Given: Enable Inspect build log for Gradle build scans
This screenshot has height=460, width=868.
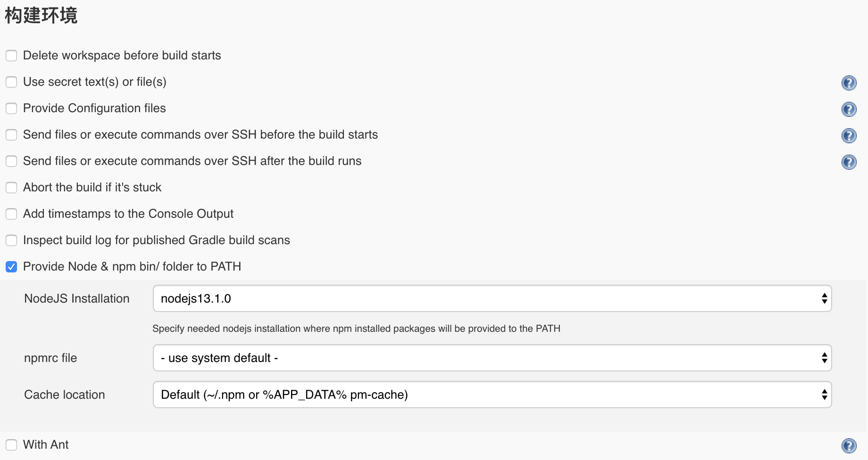Looking at the screenshot, I should pos(11,240).
